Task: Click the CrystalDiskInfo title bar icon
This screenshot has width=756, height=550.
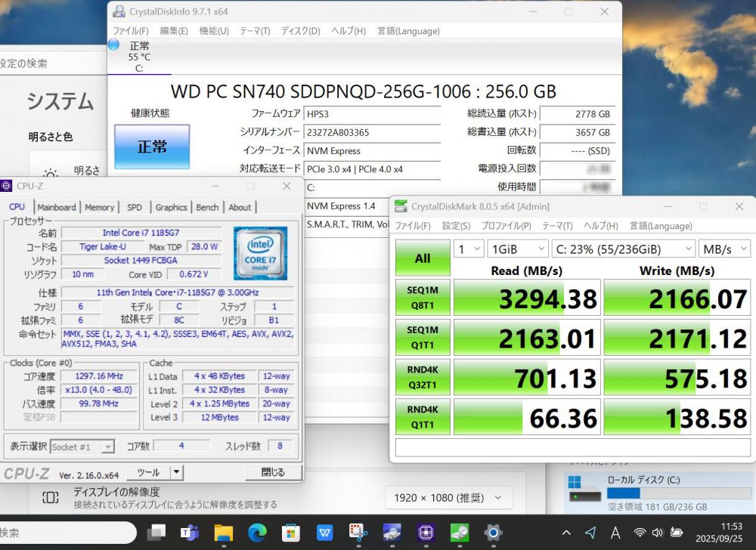Action: [119, 11]
